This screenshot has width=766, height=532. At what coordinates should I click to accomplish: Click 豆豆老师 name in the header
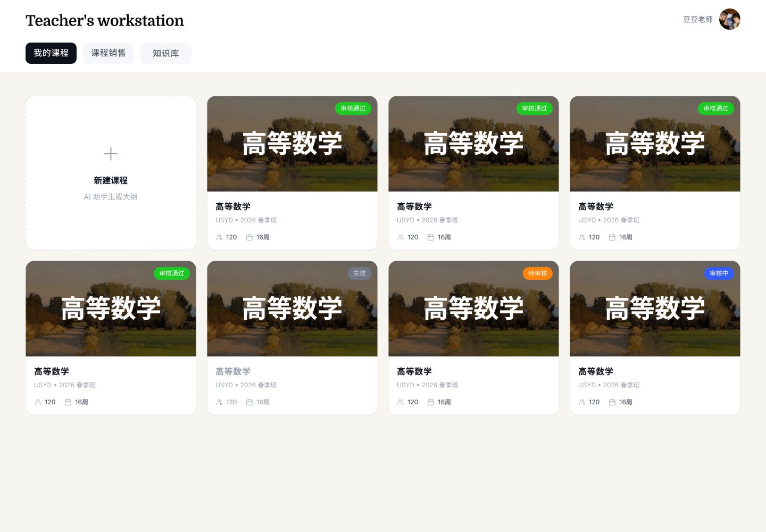697,19
